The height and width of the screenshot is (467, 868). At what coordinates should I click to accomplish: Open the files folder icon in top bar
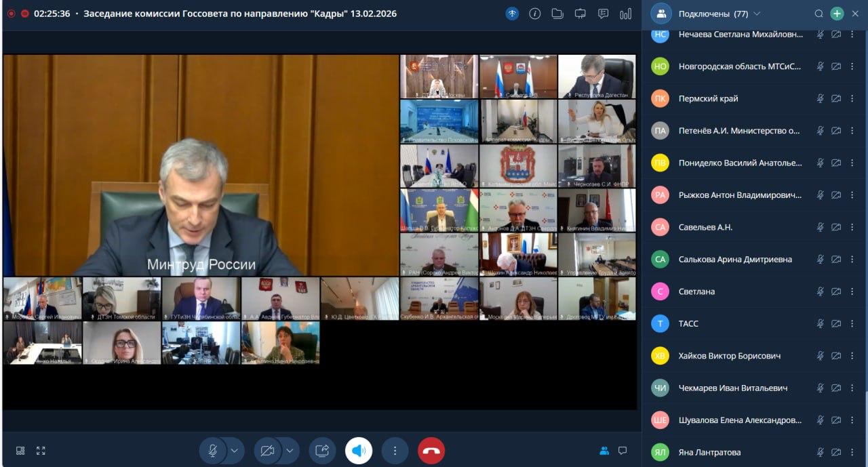point(557,14)
